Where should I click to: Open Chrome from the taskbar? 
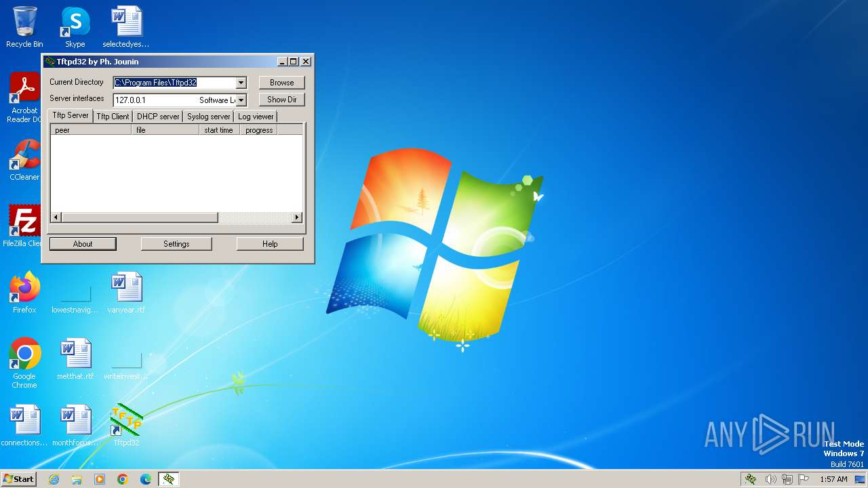coord(123,479)
